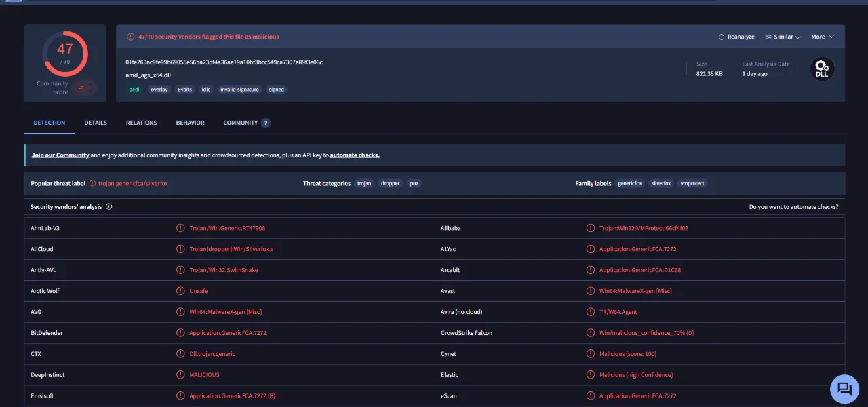Image resolution: width=868 pixels, height=407 pixels.
Task: Follow the Join our Community link
Action: tap(60, 155)
